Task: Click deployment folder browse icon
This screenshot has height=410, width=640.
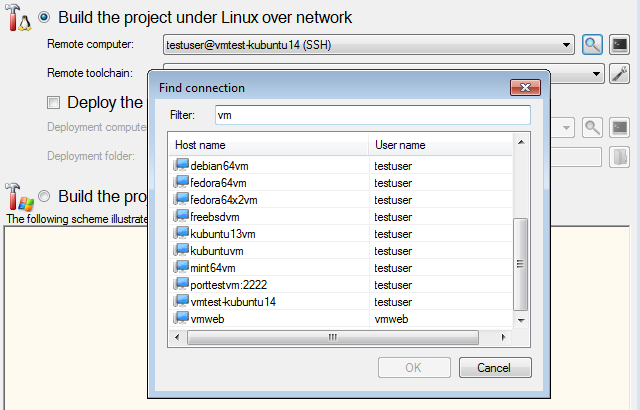Action: (620, 157)
